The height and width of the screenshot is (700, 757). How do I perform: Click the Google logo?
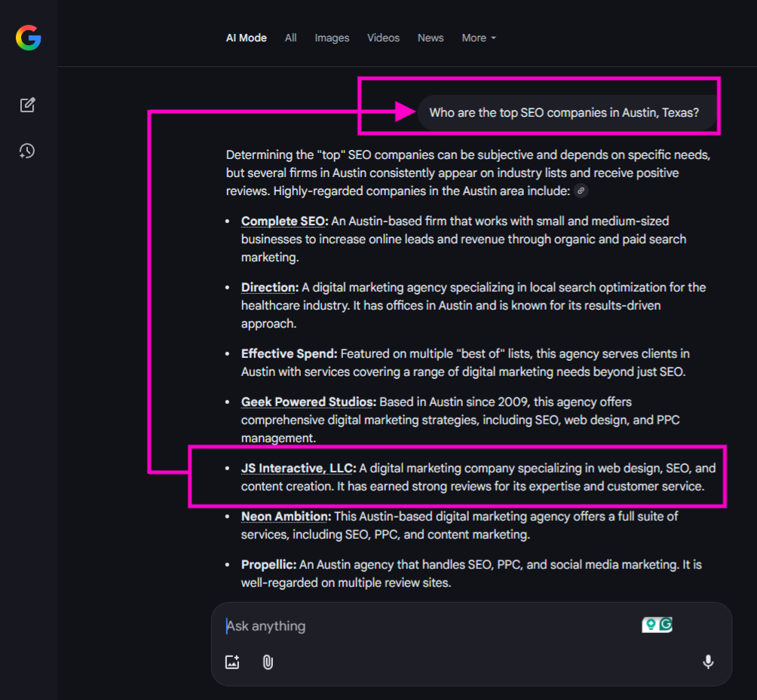(28, 38)
